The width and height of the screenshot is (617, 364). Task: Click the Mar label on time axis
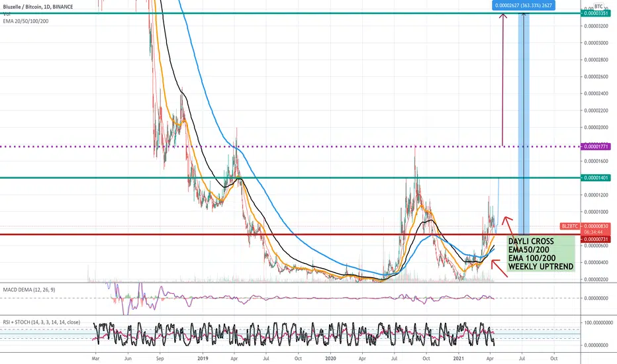pos(95,359)
